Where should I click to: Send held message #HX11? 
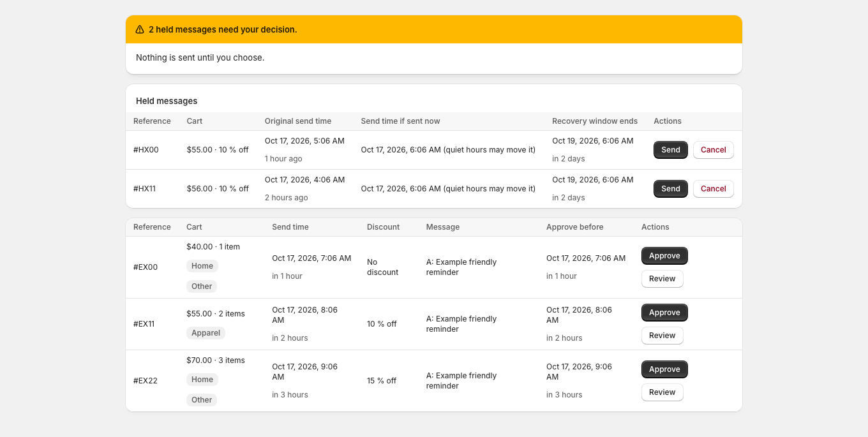pos(671,189)
